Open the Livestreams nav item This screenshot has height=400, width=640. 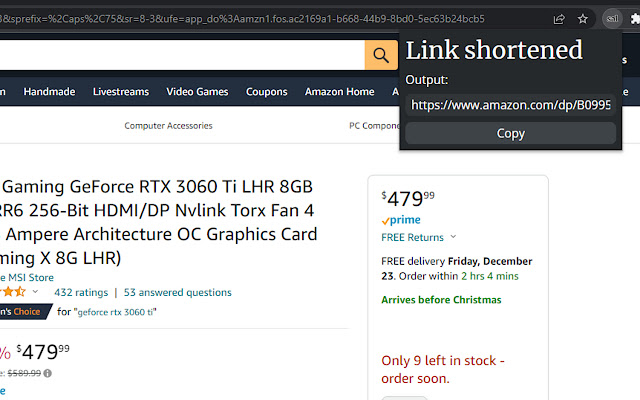(120, 92)
